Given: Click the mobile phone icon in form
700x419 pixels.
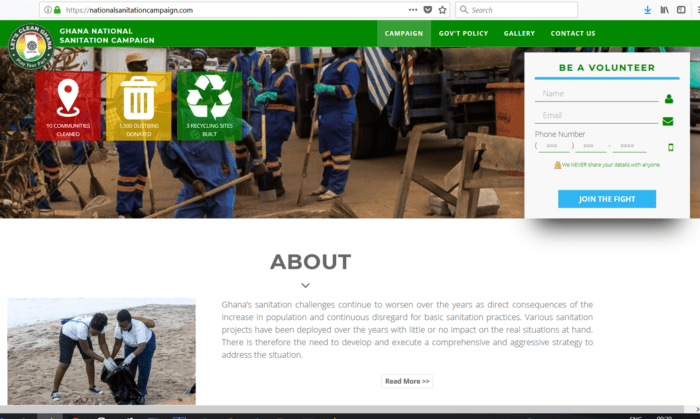Looking at the screenshot, I should point(671,147).
